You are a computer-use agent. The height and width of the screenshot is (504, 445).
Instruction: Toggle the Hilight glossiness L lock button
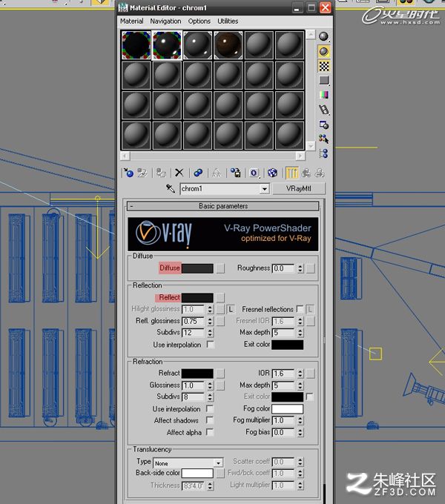pos(231,309)
